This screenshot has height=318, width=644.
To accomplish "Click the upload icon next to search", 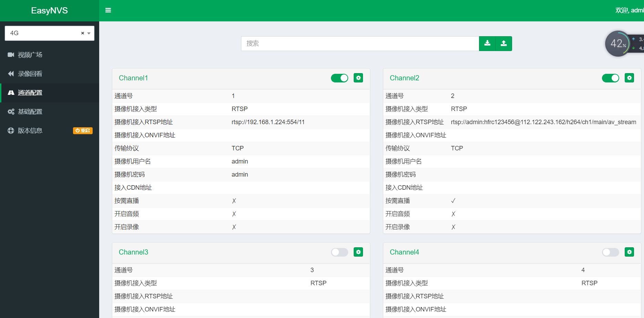I will 504,43.
